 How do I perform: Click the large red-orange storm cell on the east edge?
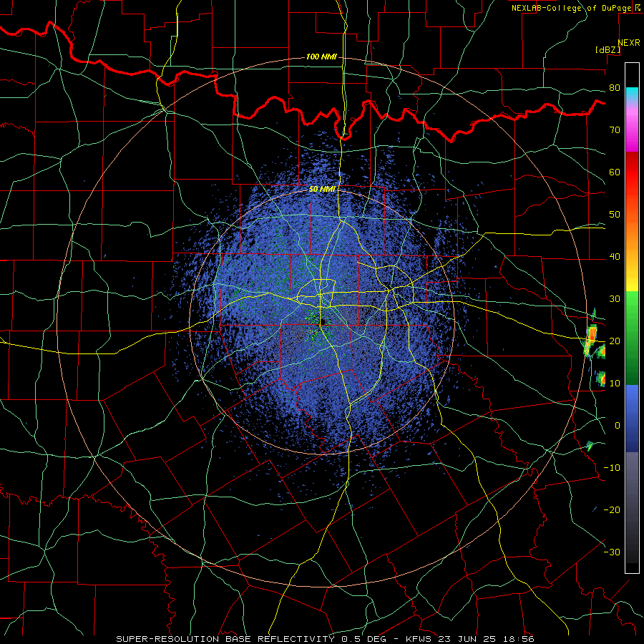coord(592,335)
